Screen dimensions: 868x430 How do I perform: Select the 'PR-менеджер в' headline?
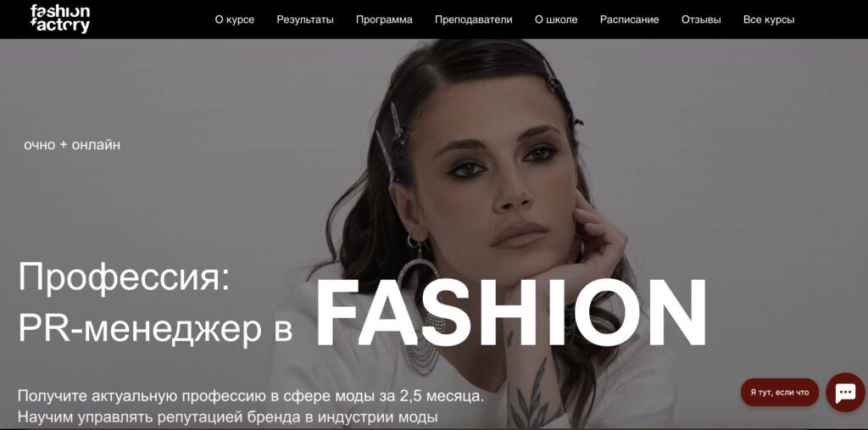click(x=155, y=329)
